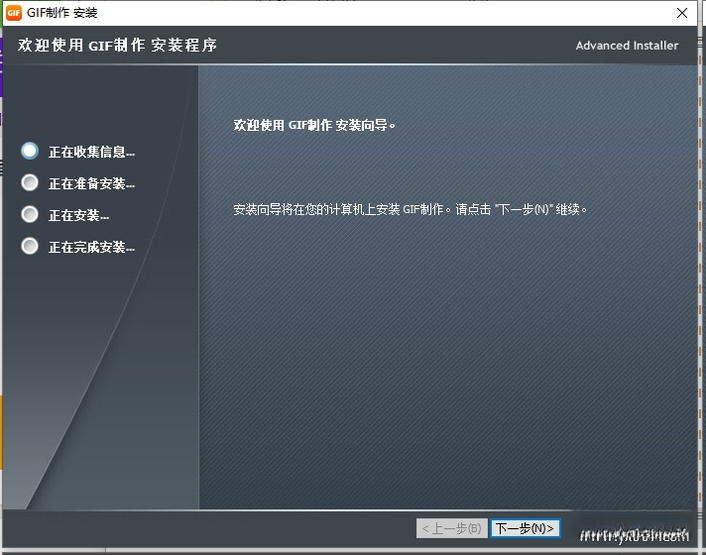Click the orange GIF app icon in title bar

click(14, 13)
